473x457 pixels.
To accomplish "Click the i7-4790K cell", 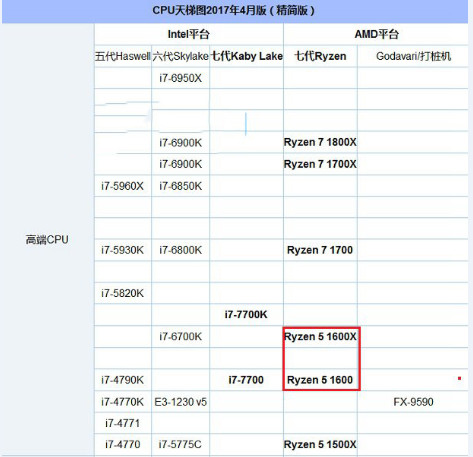I will (122, 380).
